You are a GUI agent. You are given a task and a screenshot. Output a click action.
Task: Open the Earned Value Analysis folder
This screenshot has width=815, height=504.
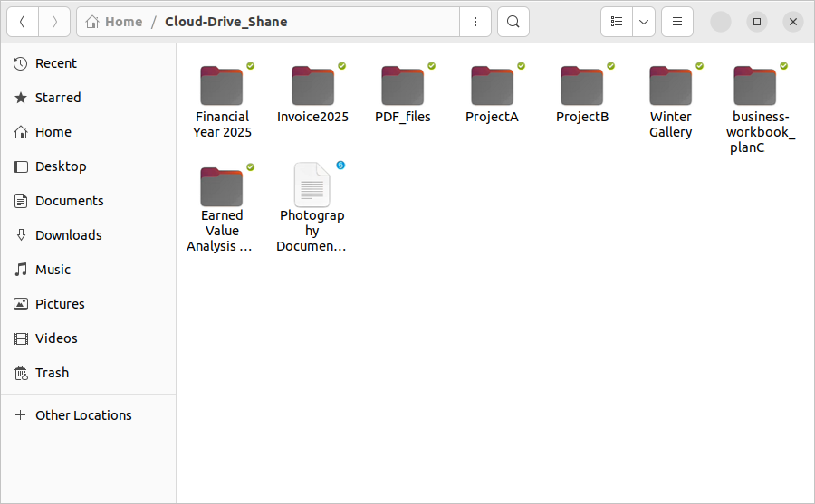222,186
